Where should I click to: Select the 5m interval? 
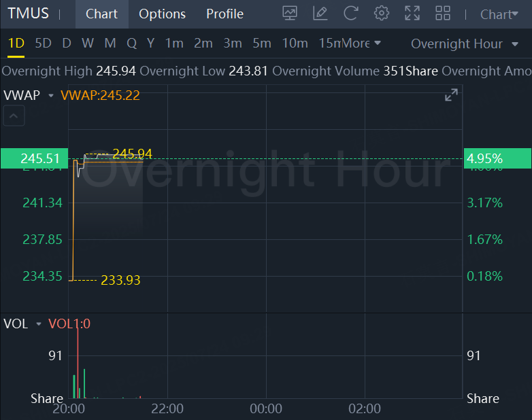tap(262, 43)
